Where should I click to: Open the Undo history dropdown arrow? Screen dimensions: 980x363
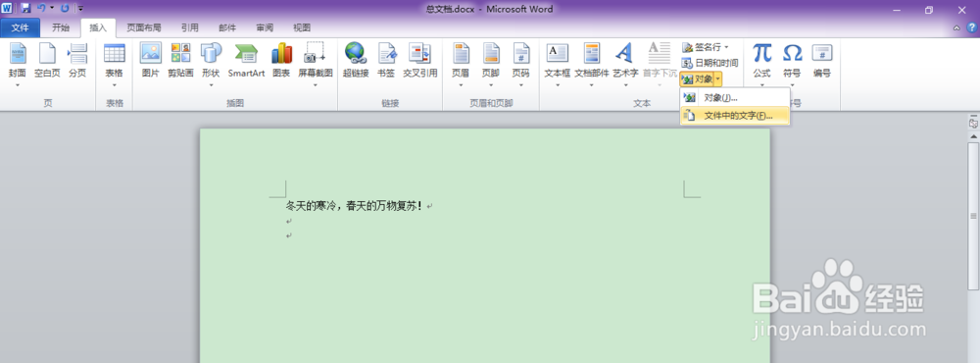pos(52,9)
